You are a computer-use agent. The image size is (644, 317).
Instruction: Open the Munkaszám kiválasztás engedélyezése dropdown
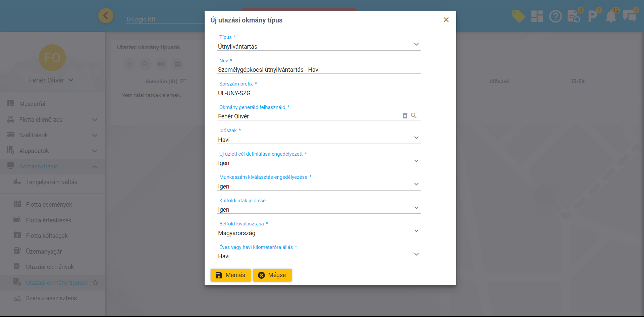coord(319,186)
